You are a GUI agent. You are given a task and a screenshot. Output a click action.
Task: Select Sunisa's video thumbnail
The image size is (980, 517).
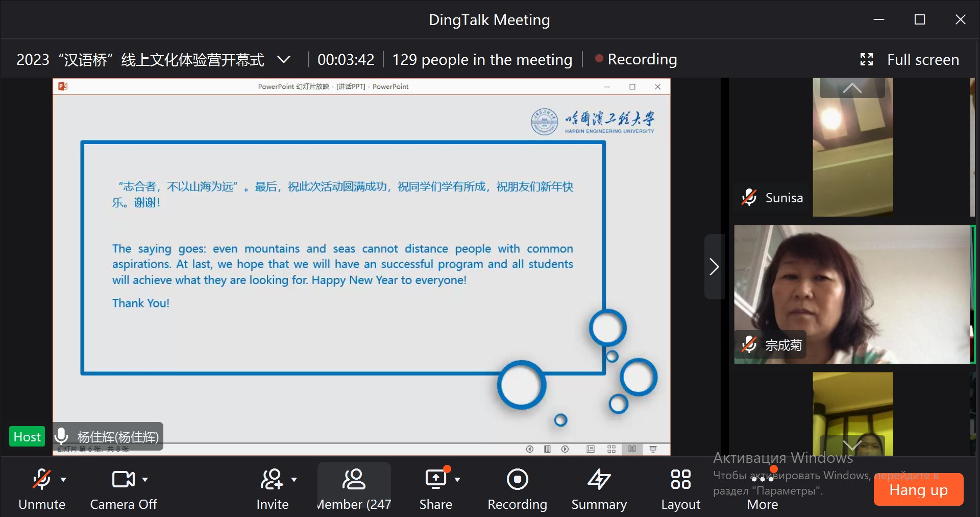(x=853, y=147)
